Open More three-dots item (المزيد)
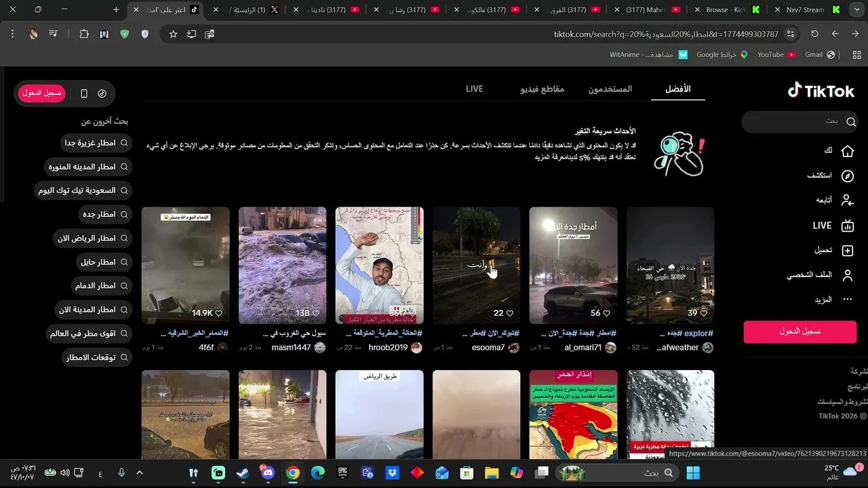The height and width of the screenshot is (488, 868). [x=847, y=300]
